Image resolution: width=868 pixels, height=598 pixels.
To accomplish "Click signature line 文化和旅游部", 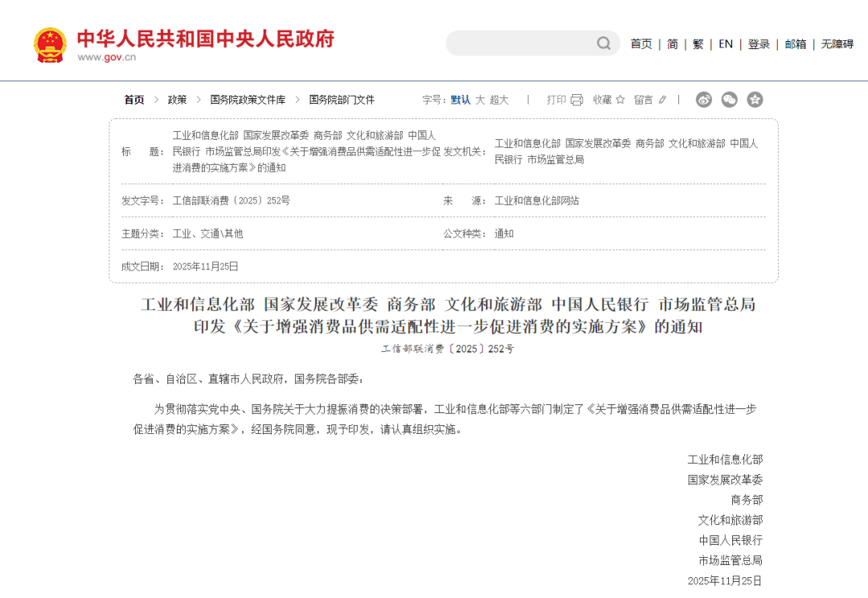I will click(x=731, y=520).
